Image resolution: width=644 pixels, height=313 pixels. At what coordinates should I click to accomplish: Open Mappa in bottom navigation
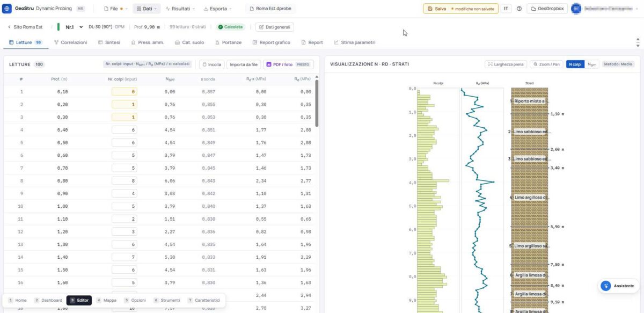point(106,300)
